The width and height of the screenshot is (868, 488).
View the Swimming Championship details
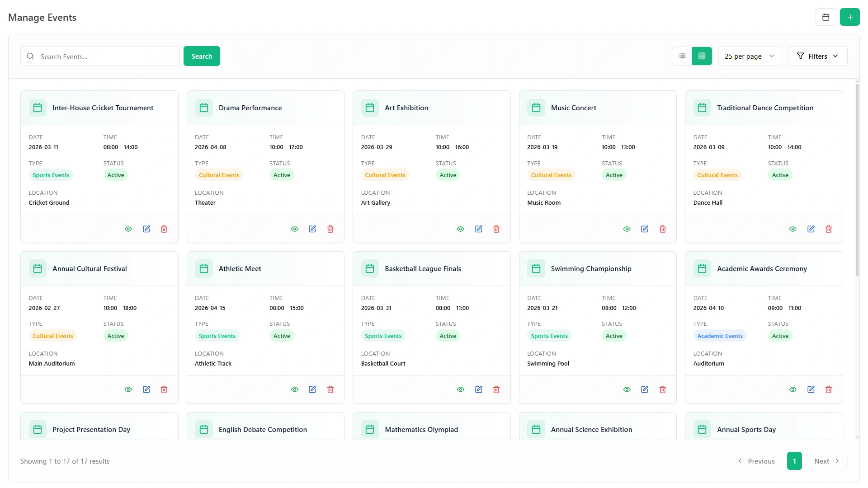(627, 389)
